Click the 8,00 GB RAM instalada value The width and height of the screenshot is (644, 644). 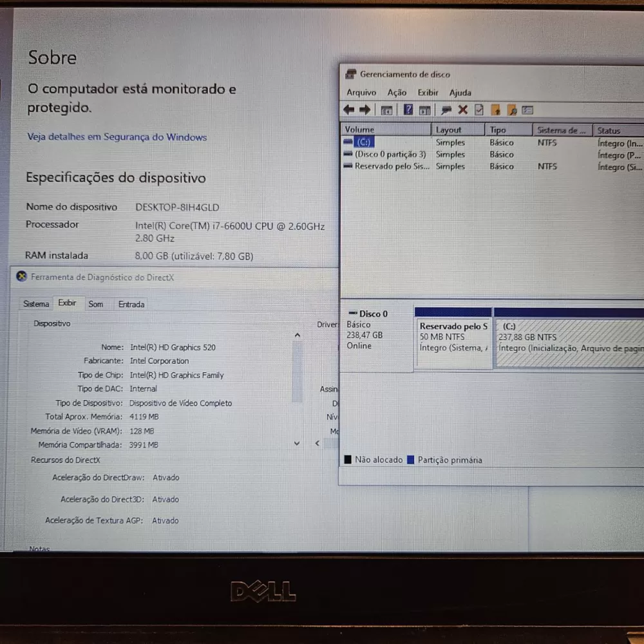pyautogui.click(x=194, y=256)
